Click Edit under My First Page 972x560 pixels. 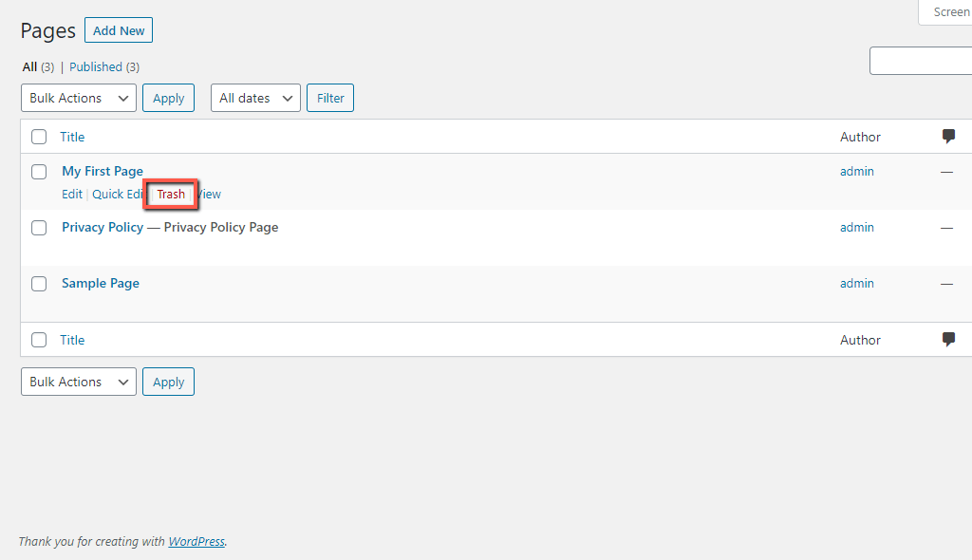[x=72, y=195]
